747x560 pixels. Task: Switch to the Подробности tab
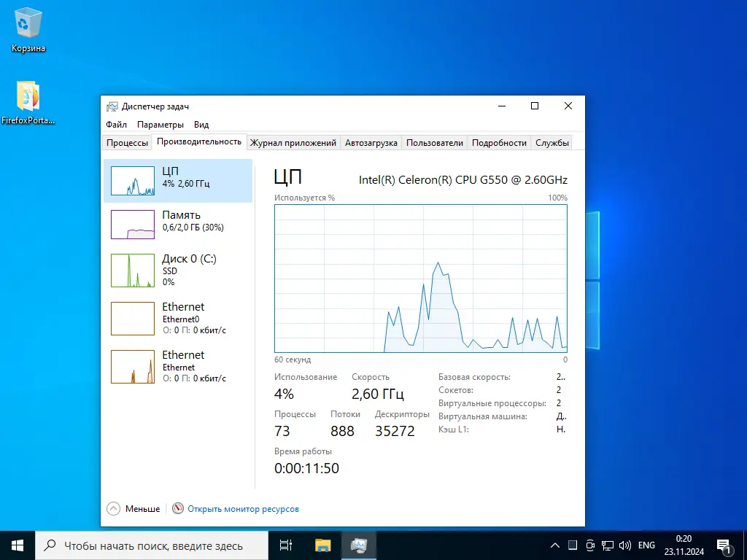click(499, 142)
